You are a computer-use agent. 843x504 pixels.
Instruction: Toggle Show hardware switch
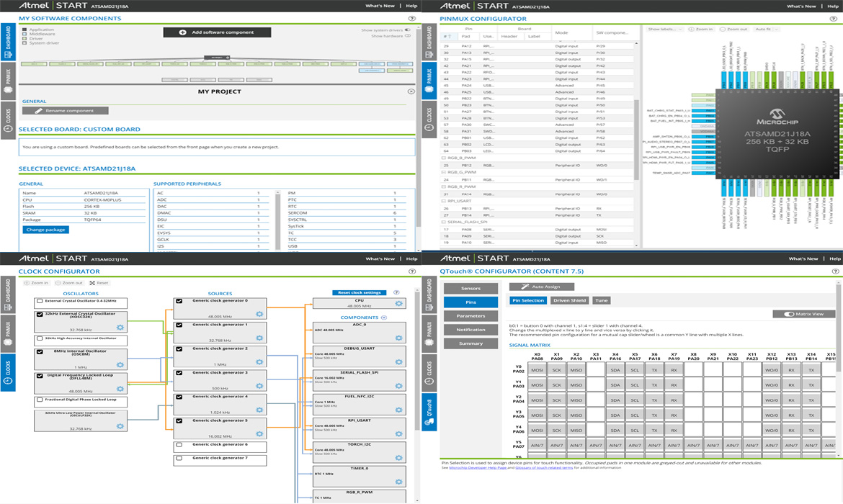tap(407, 36)
